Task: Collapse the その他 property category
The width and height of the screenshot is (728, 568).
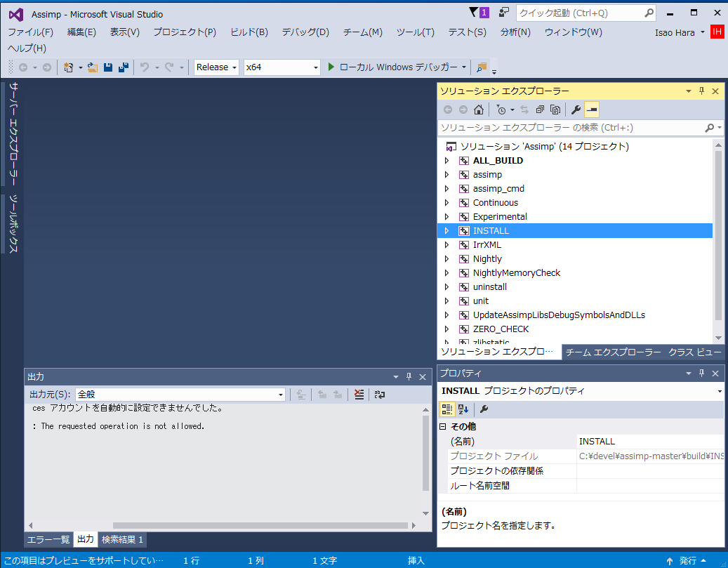Action: [443, 426]
